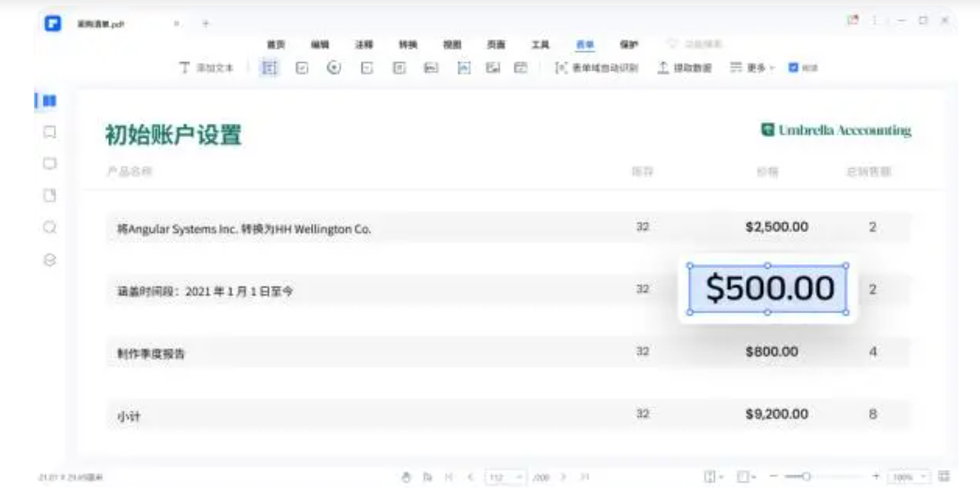Expand the More (更多) dropdown

(x=753, y=68)
